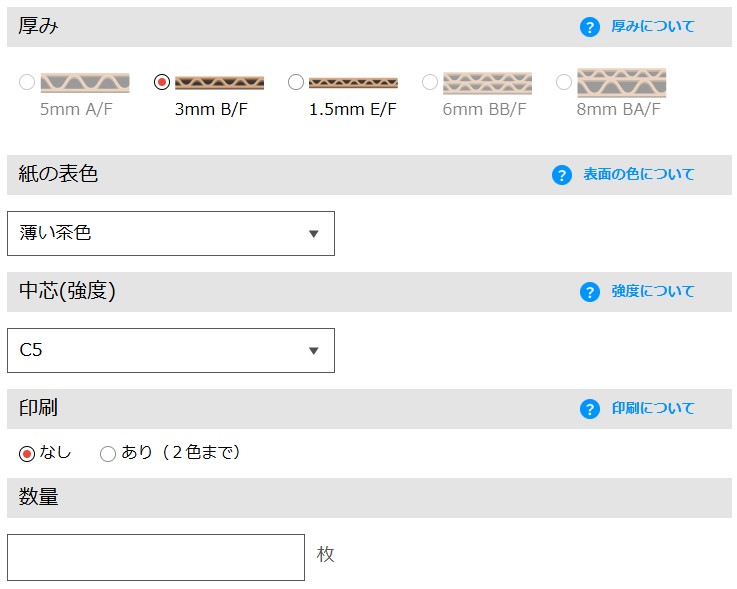Click the 1.5mm E/F cardboard cross-section image

click(353, 82)
